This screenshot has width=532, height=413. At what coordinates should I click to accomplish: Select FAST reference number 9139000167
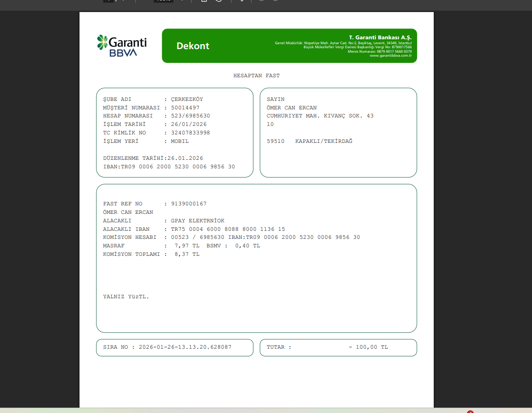click(189, 204)
